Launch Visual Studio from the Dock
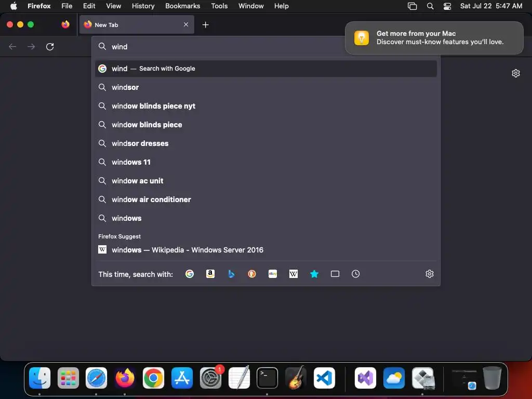 click(x=365, y=378)
